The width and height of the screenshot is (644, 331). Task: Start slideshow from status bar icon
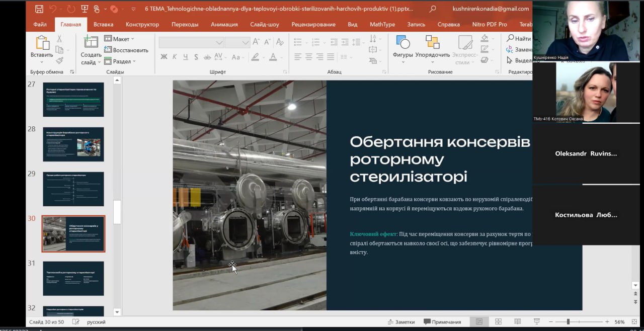[x=536, y=322]
